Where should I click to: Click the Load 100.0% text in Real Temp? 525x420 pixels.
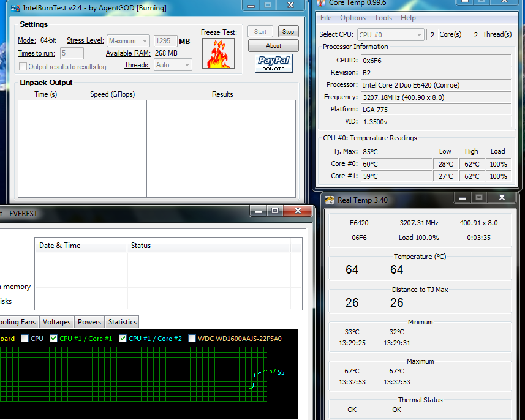pyautogui.click(x=418, y=238)
